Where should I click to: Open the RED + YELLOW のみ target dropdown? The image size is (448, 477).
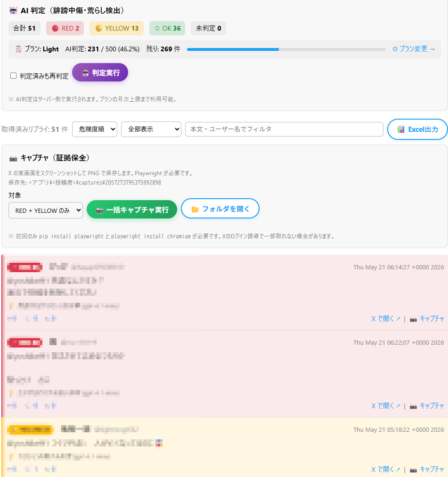[x=46, y=210]
